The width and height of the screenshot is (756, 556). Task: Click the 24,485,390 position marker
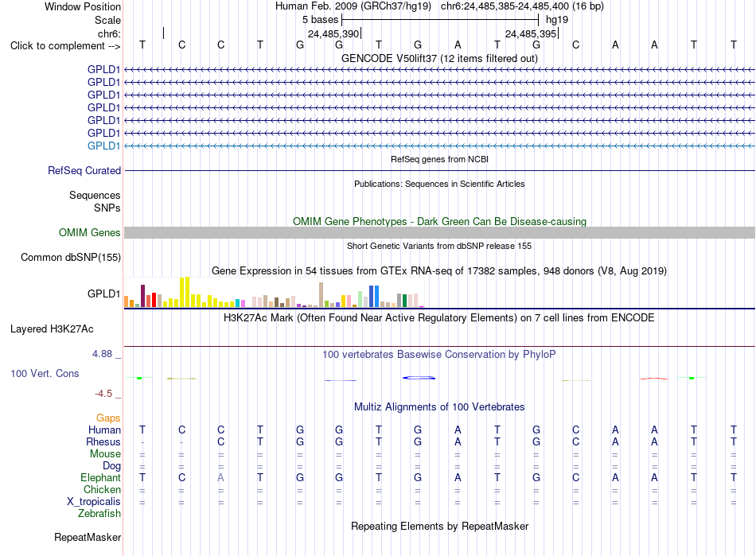click(x=333, y=33)
